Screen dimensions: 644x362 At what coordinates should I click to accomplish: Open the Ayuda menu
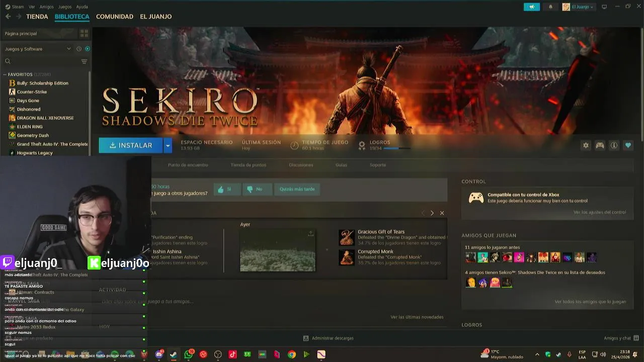(82, 7)
